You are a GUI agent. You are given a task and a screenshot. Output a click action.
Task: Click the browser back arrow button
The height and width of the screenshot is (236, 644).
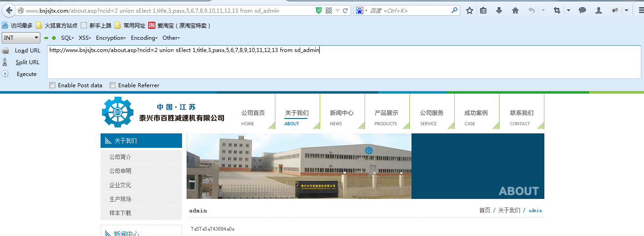[9, 10]
